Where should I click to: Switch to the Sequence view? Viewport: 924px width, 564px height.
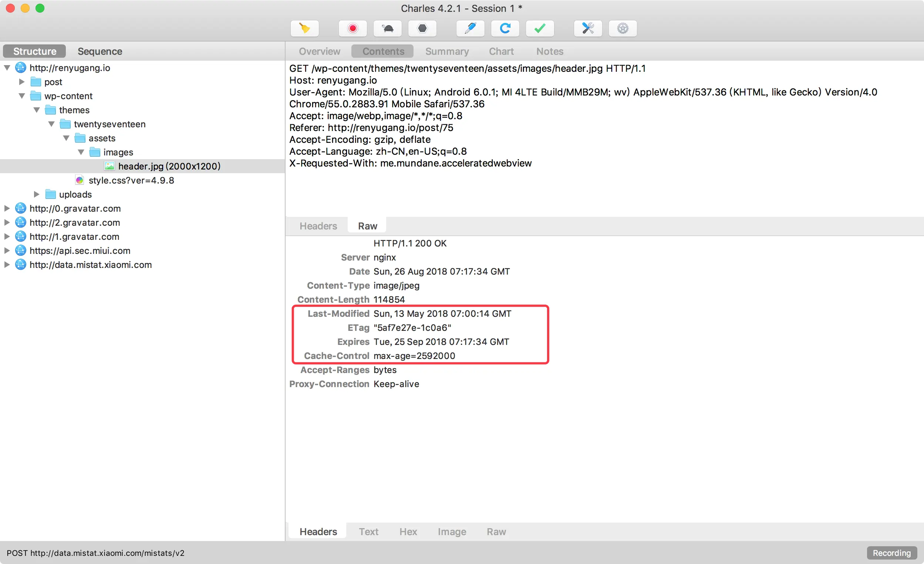point(100,51)
